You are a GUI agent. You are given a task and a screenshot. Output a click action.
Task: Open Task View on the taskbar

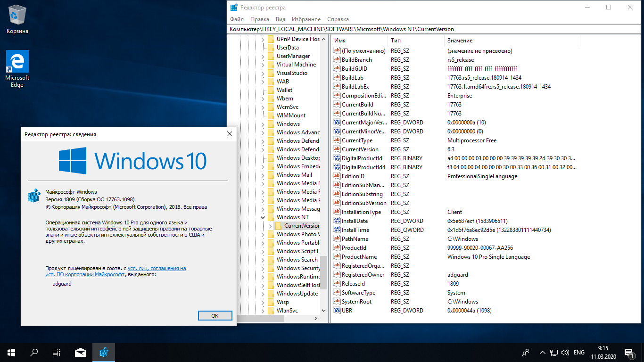57,352
